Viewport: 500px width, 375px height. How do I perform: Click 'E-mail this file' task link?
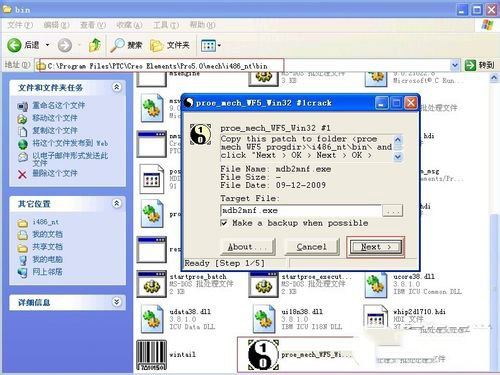[70, 159]
